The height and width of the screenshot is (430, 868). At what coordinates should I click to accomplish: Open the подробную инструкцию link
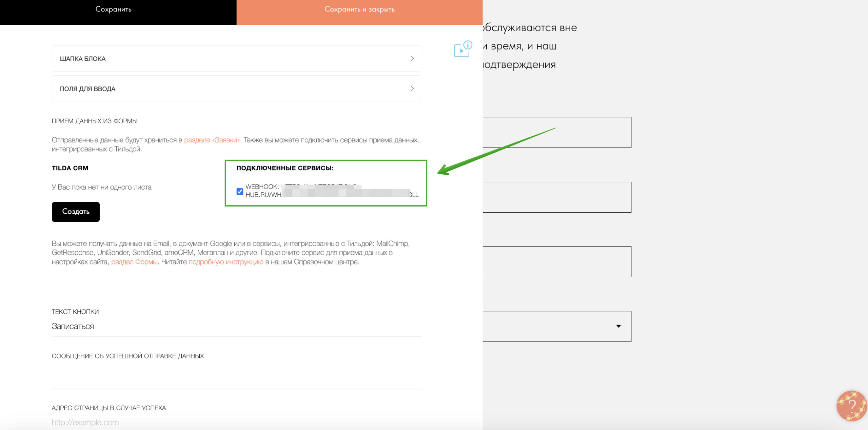point(226,262)
